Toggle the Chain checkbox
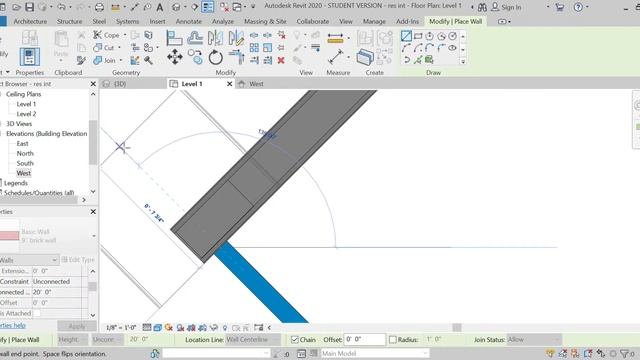 coord(295,340)
